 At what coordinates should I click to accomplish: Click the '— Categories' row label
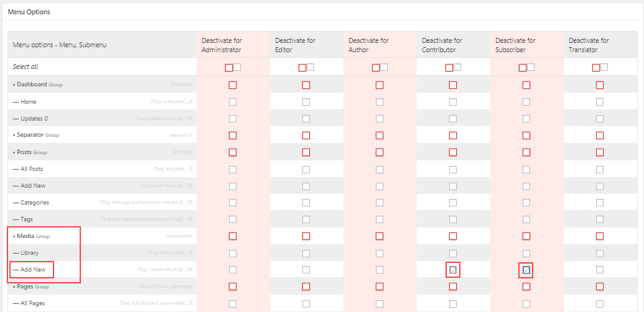point(31,203)
